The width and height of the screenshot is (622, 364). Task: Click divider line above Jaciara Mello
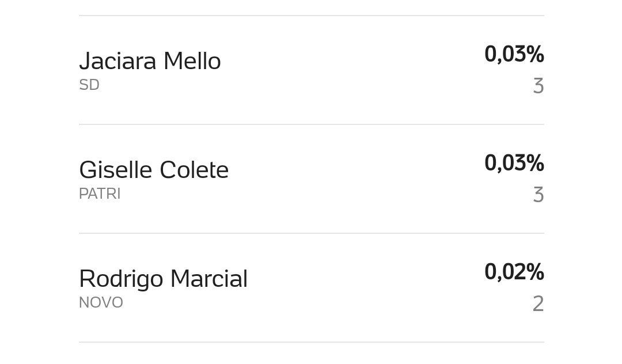pos(312,16)
